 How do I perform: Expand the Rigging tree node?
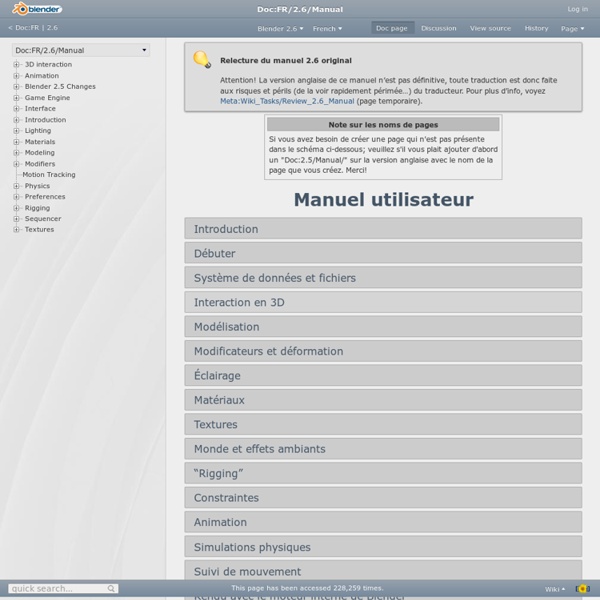(x=16, y=208)
